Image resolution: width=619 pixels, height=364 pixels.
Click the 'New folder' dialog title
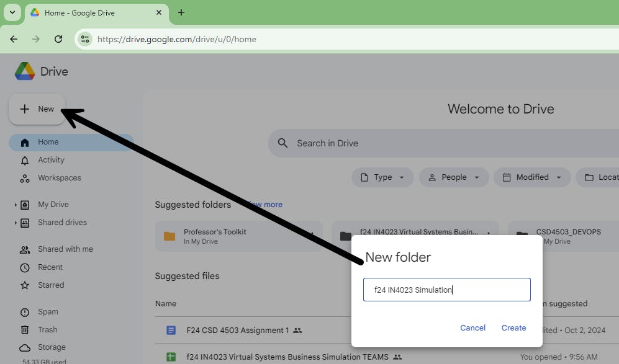click(398, 257)
